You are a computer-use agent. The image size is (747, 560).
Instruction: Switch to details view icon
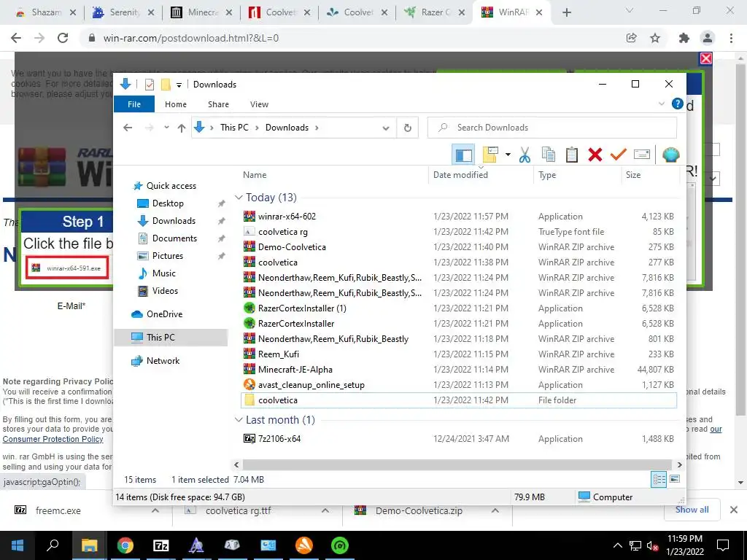coord(659,480)
